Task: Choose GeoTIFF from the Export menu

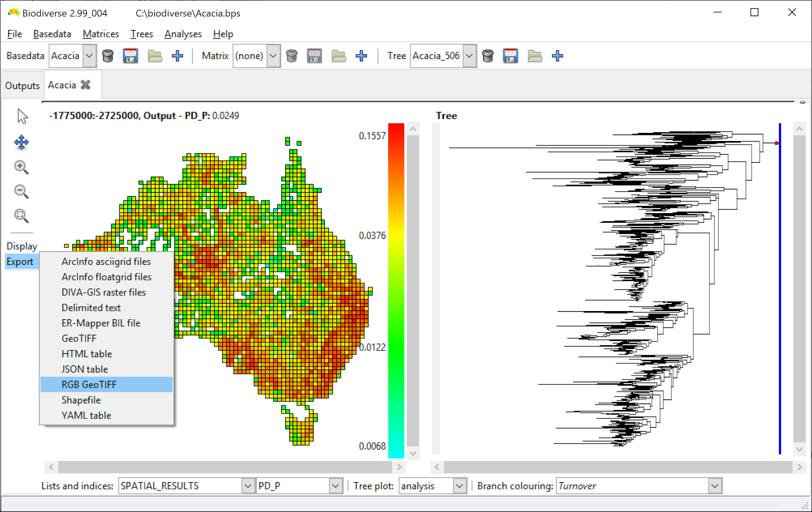Action: [x=79, y=338]
